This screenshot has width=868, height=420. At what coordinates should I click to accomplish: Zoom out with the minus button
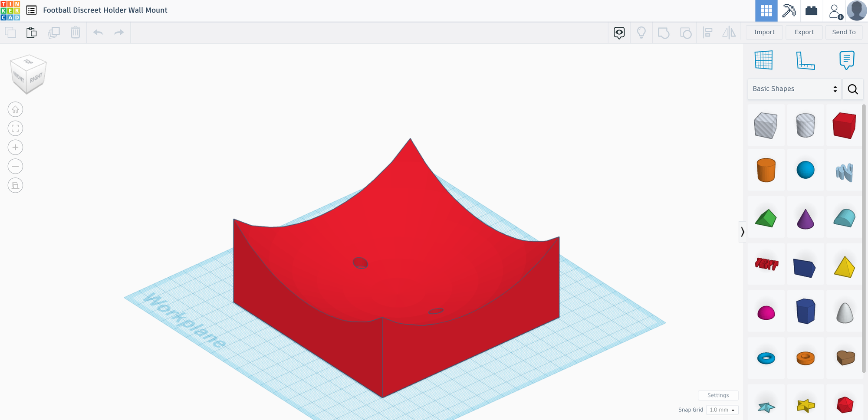[15, 167]
